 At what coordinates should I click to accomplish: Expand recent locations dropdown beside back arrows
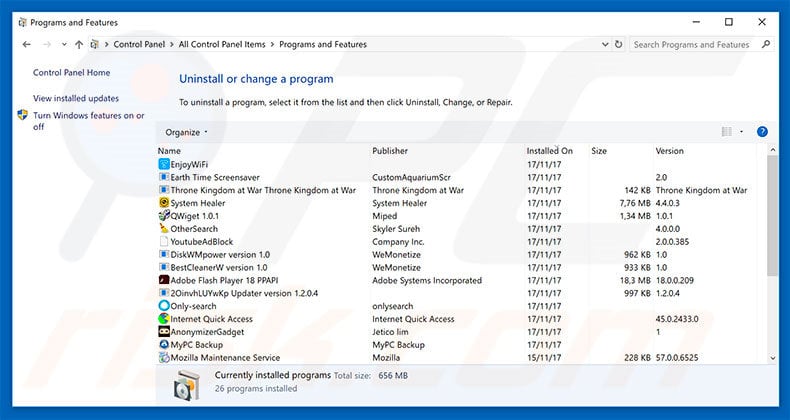point(63,45)
